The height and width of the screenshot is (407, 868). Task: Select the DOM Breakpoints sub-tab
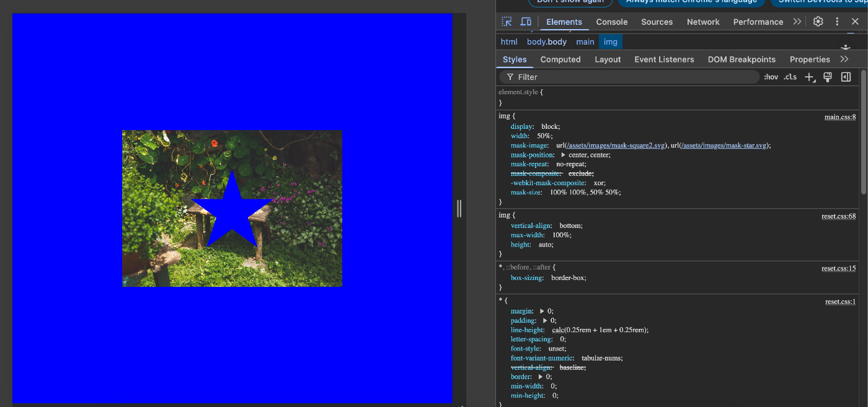point(742,59)
